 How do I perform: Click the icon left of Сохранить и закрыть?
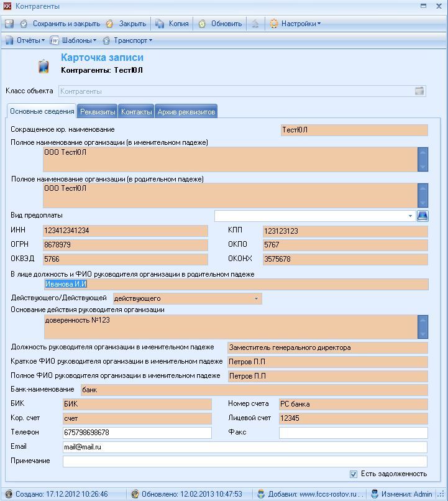click(24, 24)
